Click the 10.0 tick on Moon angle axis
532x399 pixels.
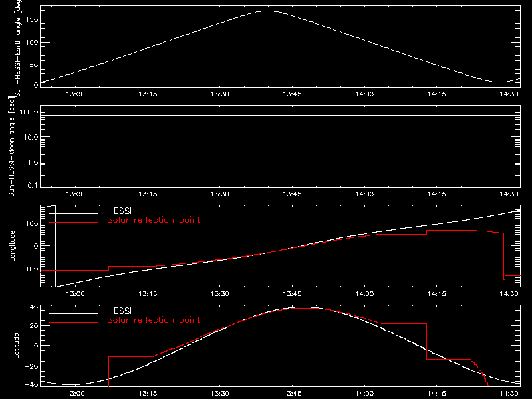click(31, 138)
